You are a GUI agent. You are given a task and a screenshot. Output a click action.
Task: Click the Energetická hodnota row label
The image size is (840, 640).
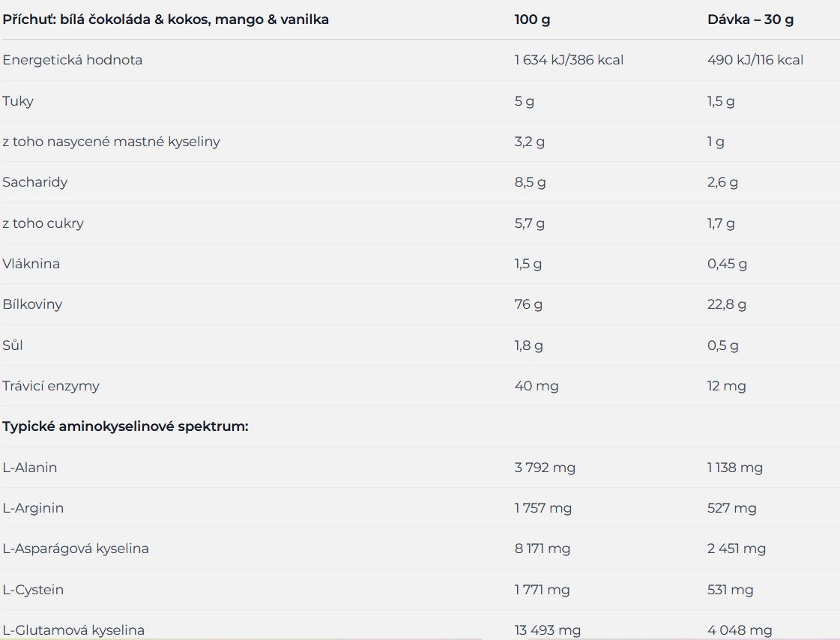tap(73, 60)
